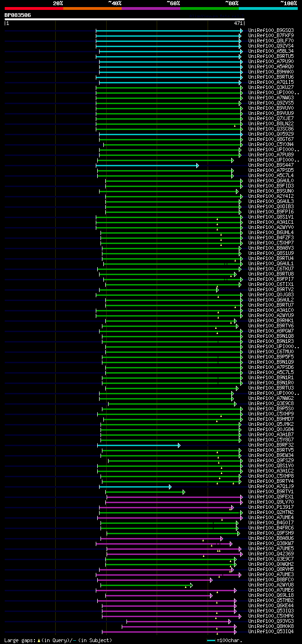Screen dimensions: 302x644
Task: Click the UniRef100_B9GSQ3 hit label
Action: pos(271,31)
